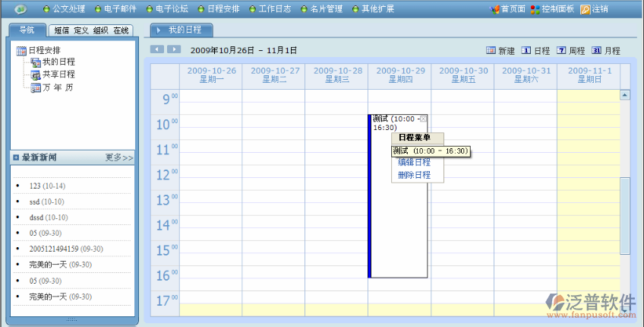
Task: Go to previous week arrow
Action: coord(157,49)
